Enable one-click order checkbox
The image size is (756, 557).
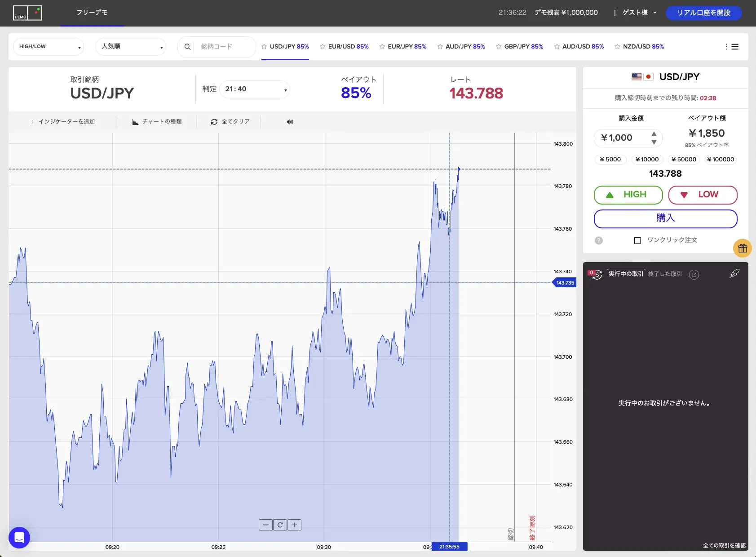pyautogui.click(x=637, y=241)
